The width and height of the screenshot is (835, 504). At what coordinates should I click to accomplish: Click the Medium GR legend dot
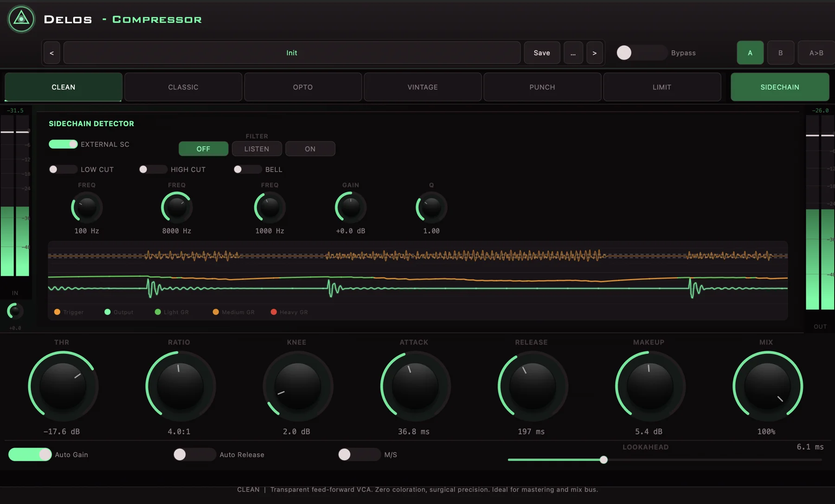[216, 312]
